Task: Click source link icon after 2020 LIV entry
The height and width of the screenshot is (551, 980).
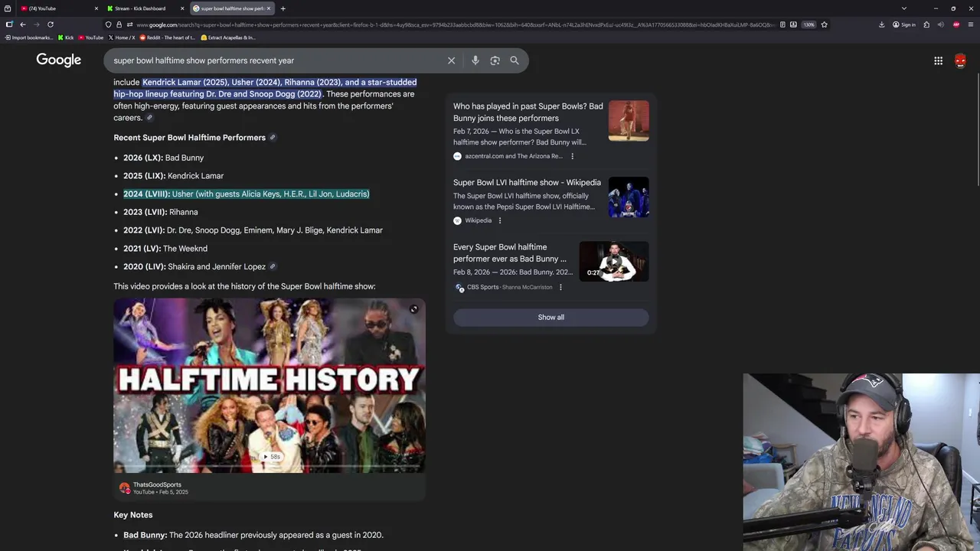Action: click(x=273, y=266)
